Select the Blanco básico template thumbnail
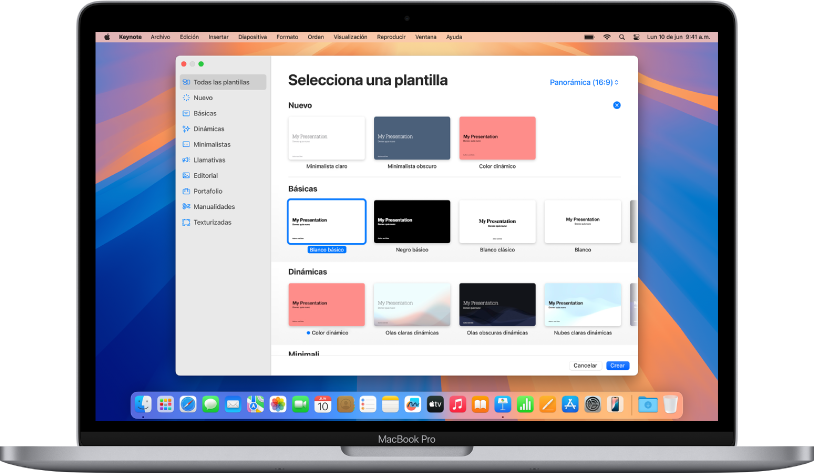Image resolution: width=814 pixels, height=473 pixels. [327, 221]
